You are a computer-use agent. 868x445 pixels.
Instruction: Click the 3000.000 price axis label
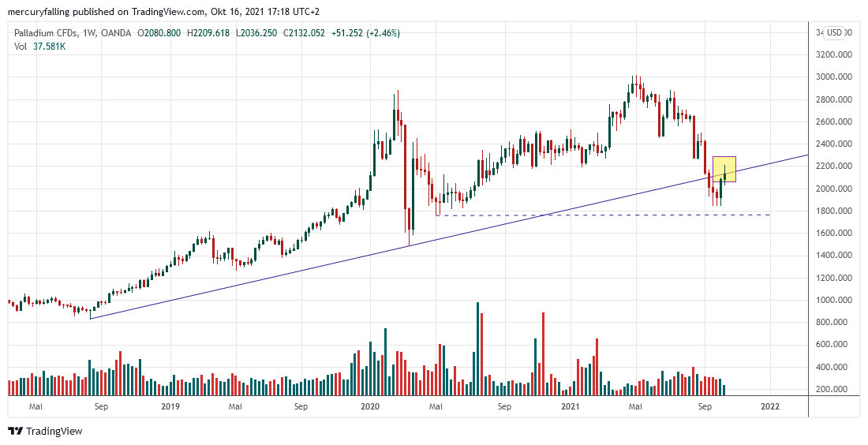pos(835,77)
